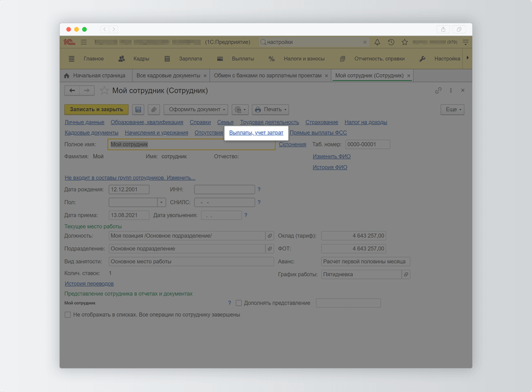This screenshot has width=532, height=392.
Task: Go back with the browser chevron
Action: click(x=104, y=29)
